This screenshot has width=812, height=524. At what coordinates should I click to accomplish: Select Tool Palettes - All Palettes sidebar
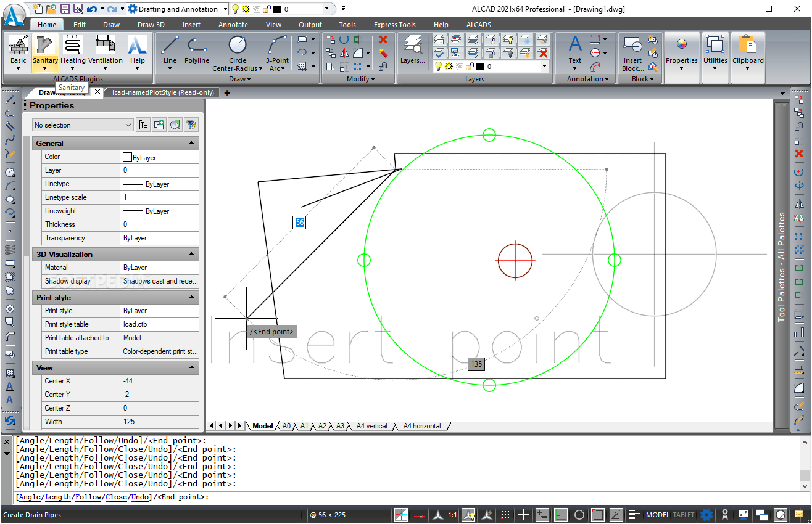coord(781,266)
